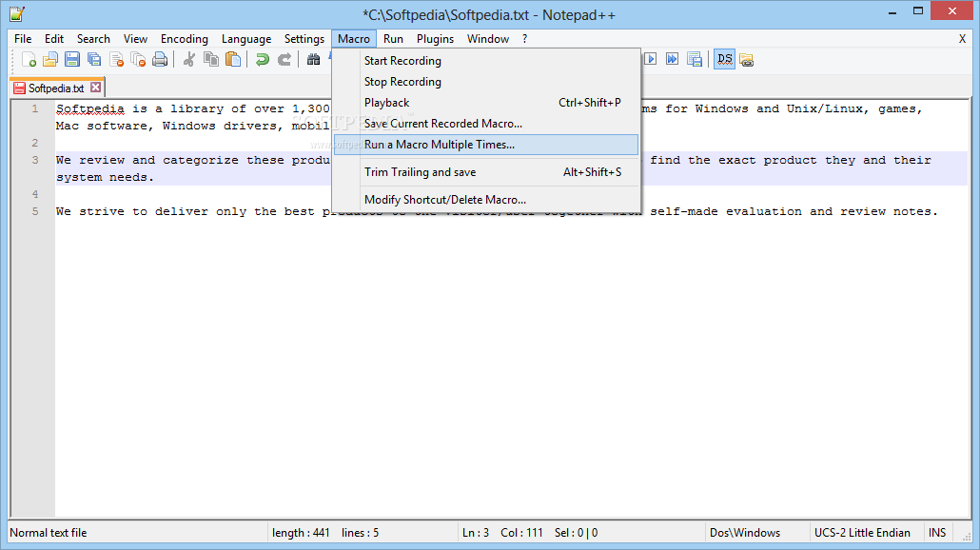Select Playback in the Macro menu
Viewport: 980px width, 550px height.
pyautogui.click(x=486, y=103)
